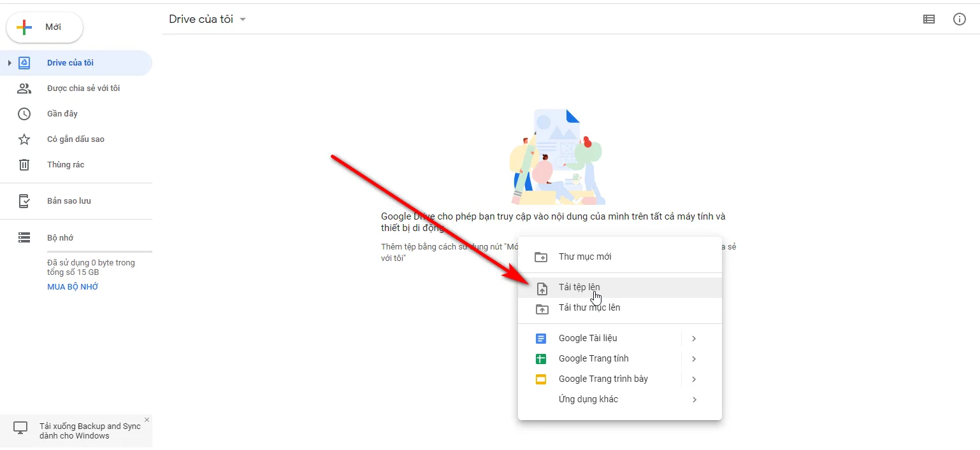Open Drive của tôi in sidebar
The image size is (980, 450).
pos(76,62)
